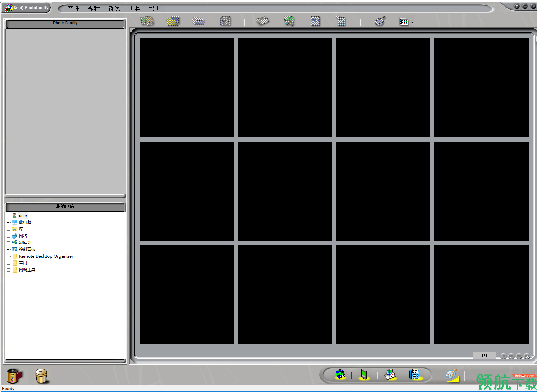Open the trash bin icon
The width and height of the screenshot is (537, 392).
tap(41, 376)
